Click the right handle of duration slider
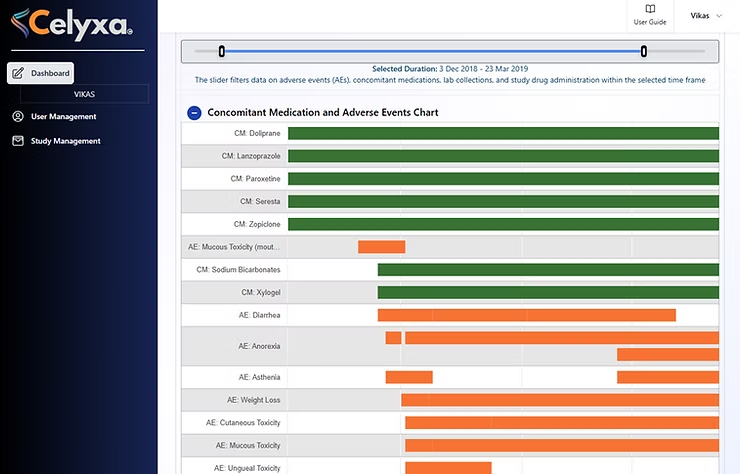740x474 pixels. 644,51
